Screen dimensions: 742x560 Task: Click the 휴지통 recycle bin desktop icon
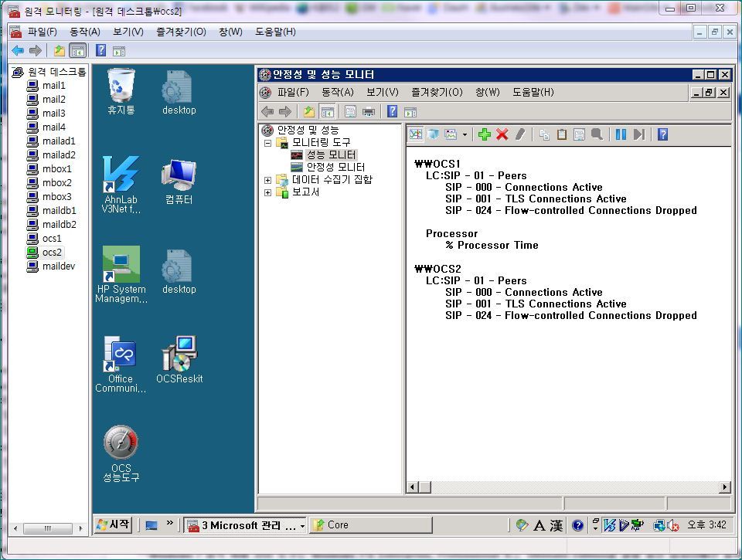pos(121,92)
